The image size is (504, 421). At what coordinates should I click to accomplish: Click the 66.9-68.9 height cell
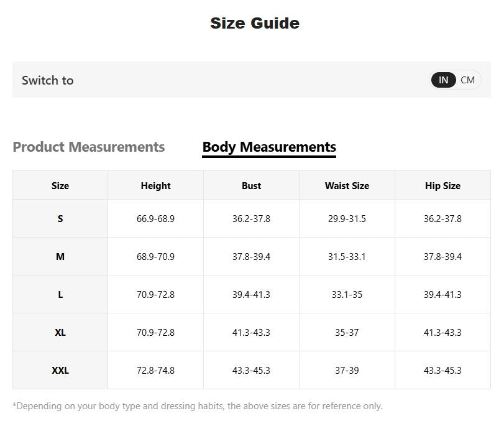click(x=155, y=218)
